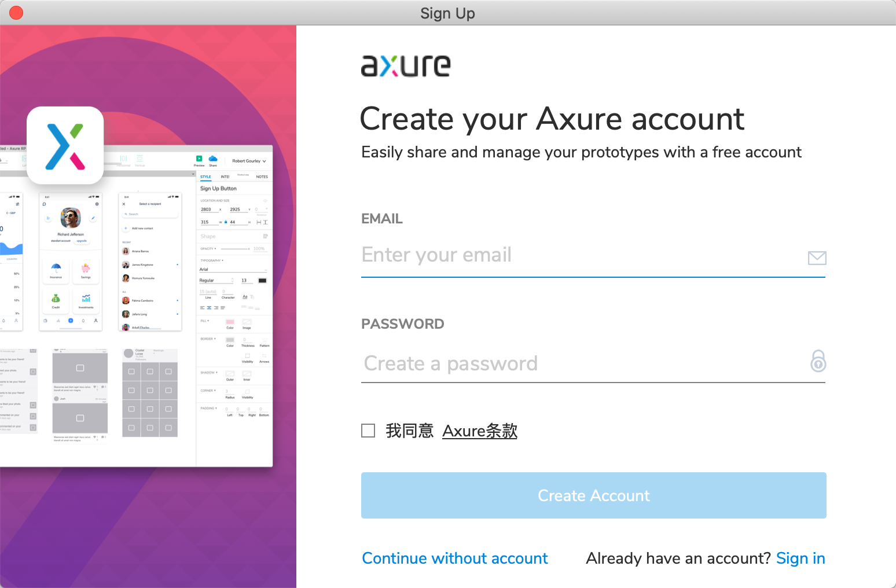
Task: Click the Create your Axure account heading
Action: tap(552, 119)
